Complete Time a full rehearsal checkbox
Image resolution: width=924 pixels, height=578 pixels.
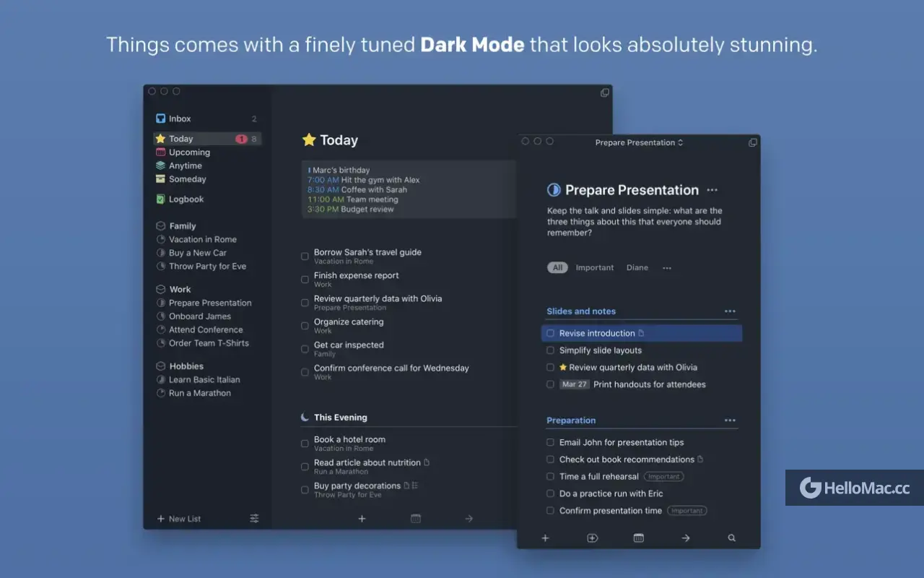coord(551,477)
